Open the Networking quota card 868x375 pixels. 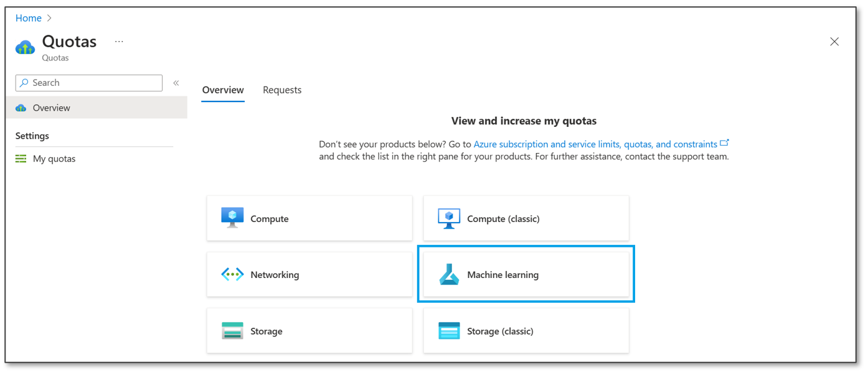pos(309,274)
